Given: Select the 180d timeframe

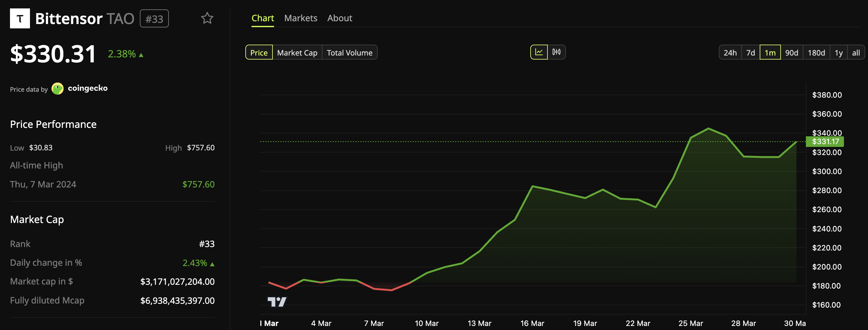Looking at the screenshot, I should coord(816,52).
